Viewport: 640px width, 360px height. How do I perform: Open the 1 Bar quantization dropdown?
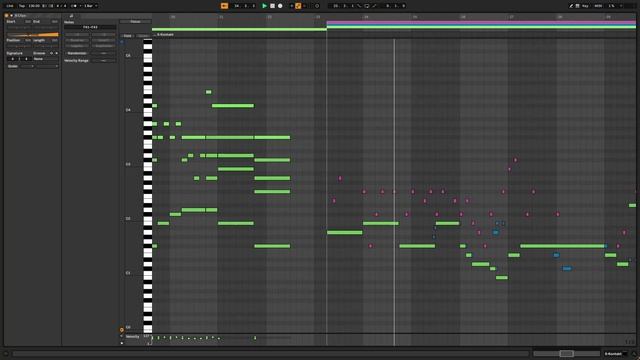(90, 6)
